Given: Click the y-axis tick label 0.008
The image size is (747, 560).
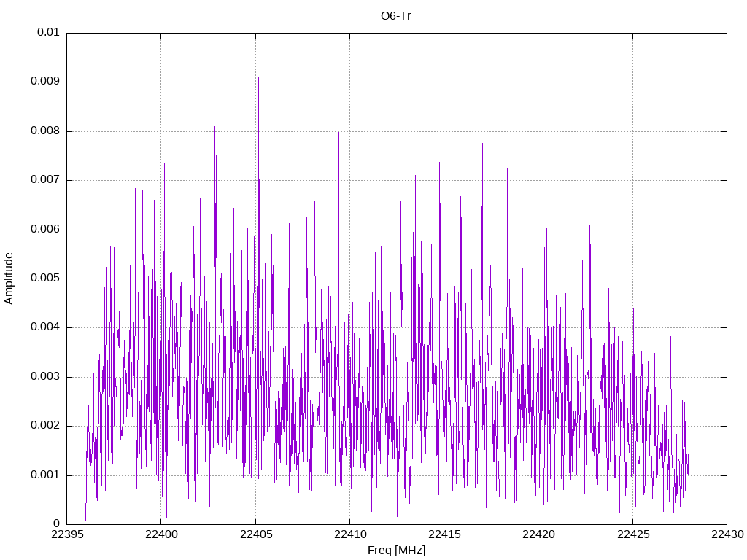Looking at the screenshot, I should point(45,131).
